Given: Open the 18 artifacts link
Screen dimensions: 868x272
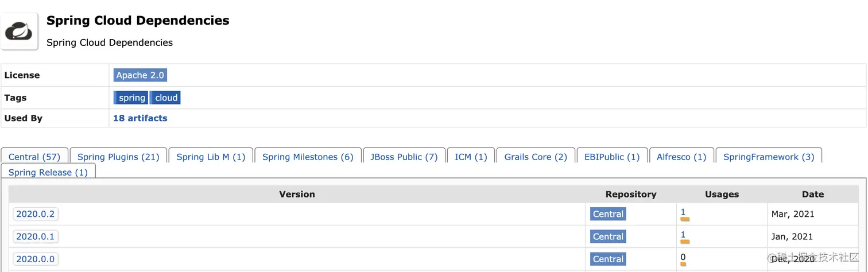Looking at the screenshot, I should coord(140,118).
